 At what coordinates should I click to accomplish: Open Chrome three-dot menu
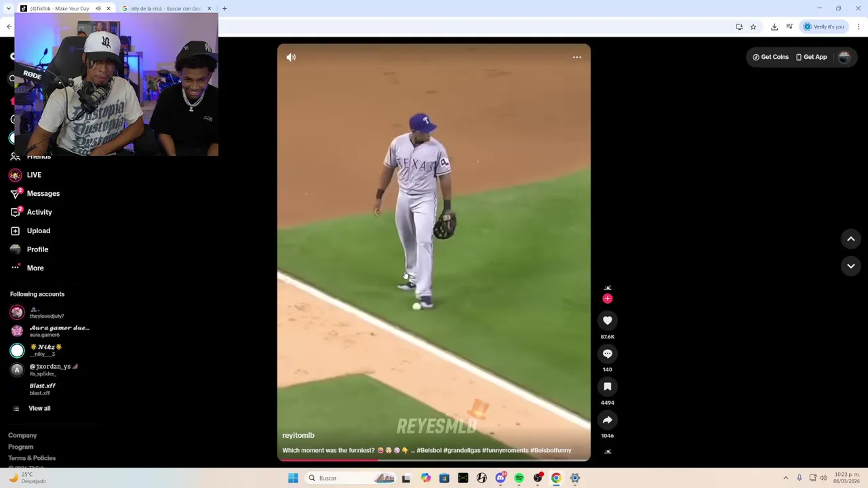(x=859, y=27)
